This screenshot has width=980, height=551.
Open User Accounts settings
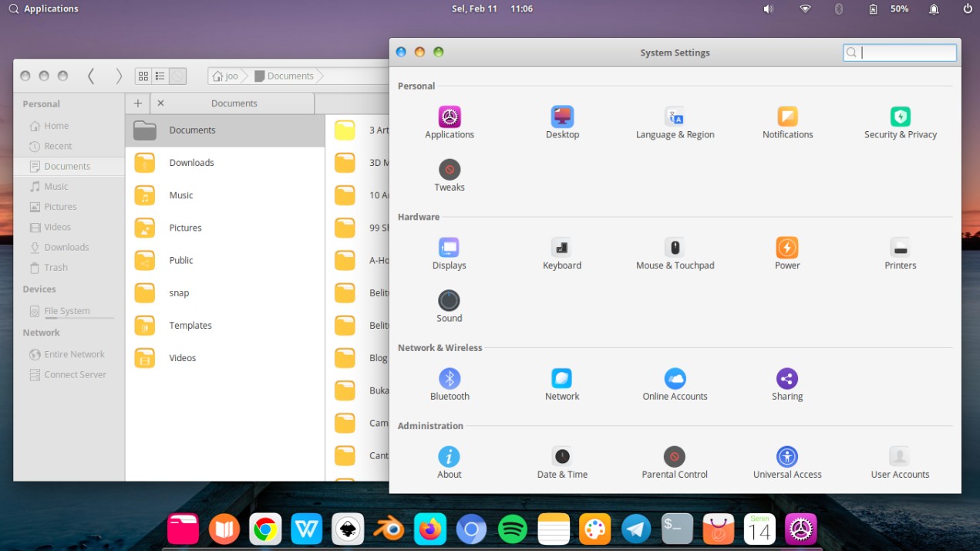[900, 461]
